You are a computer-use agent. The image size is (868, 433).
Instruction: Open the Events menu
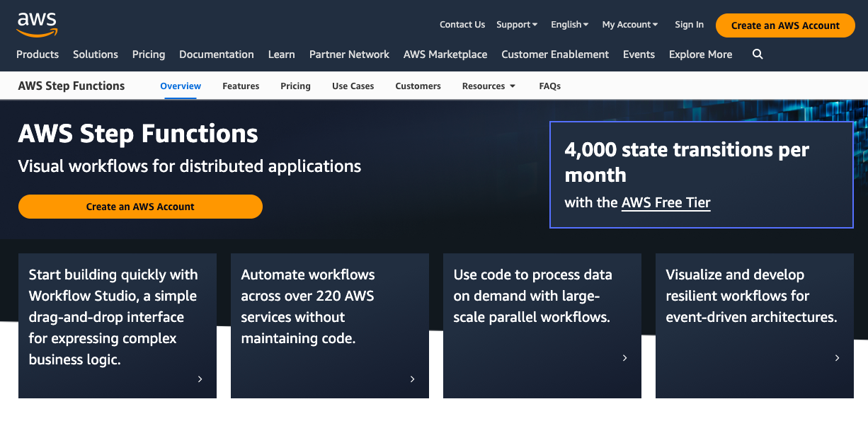[x=639, y=54]
